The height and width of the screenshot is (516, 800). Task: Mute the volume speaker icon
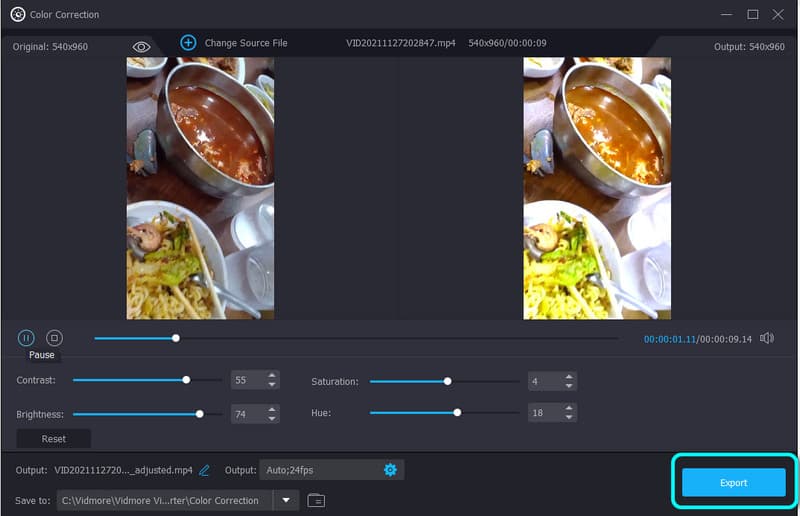coord(767,338)
